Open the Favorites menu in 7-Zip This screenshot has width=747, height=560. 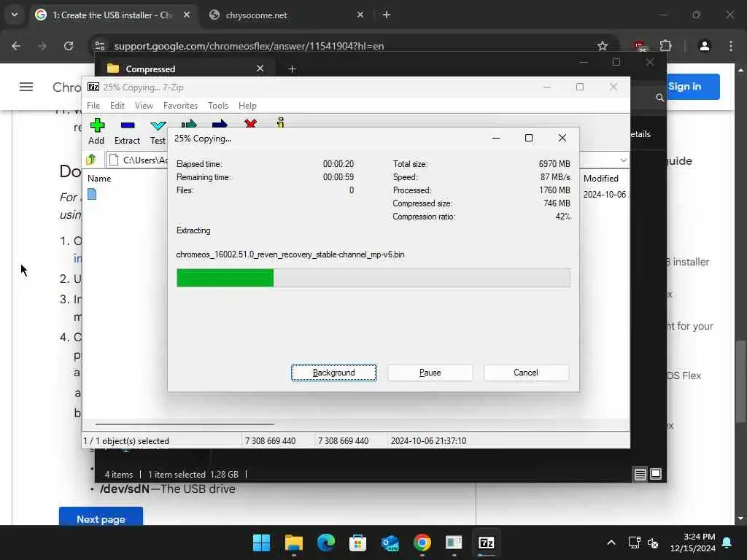coord(180,106)
